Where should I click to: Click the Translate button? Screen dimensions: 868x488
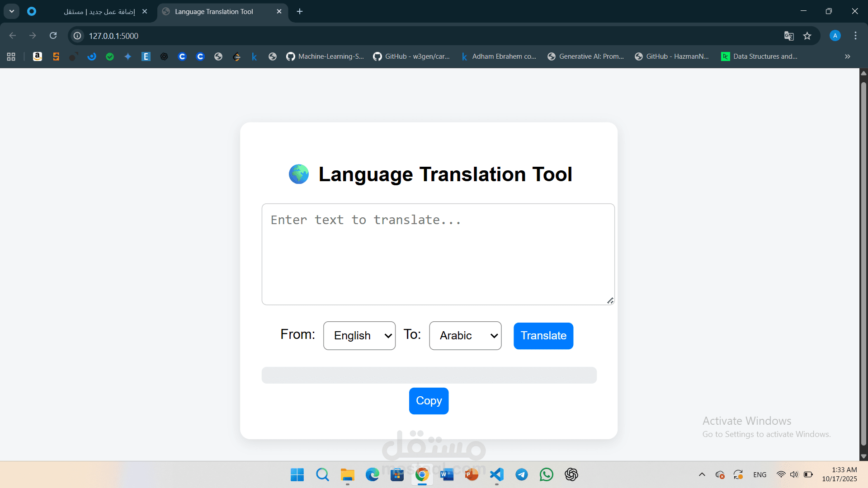point(543,336)
